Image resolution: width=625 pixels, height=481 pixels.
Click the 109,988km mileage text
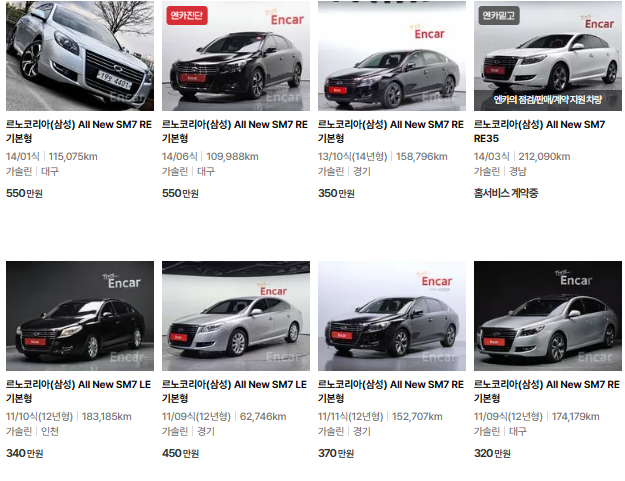tap(232, 157)
